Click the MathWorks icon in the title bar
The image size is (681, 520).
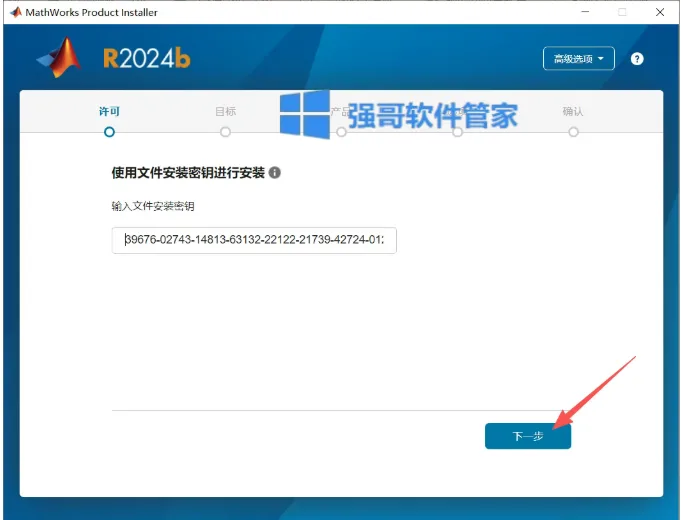click(16, 12)
